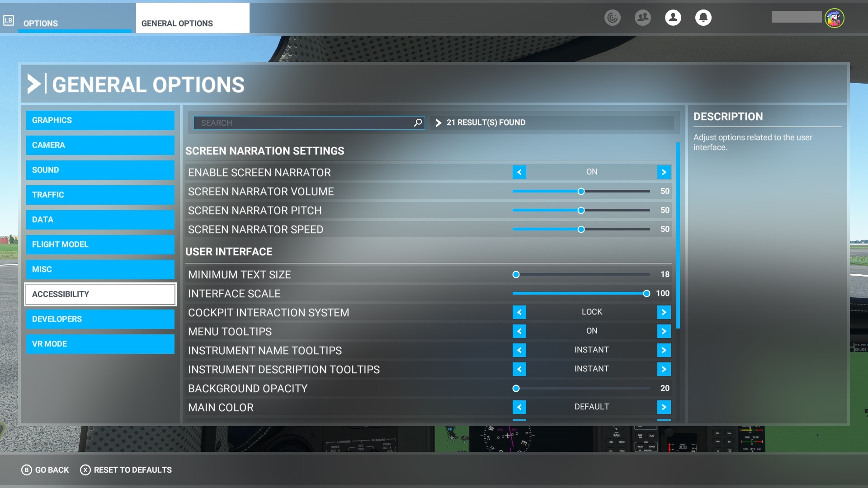
Task: Select the MISC settings tab
Action: click(x=100, y=269)
